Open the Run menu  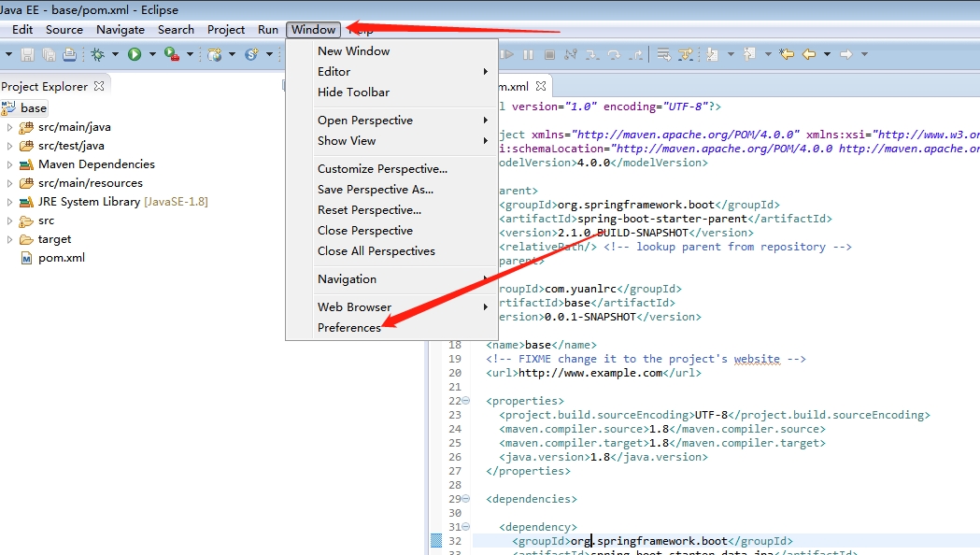[x=268, y=29]
